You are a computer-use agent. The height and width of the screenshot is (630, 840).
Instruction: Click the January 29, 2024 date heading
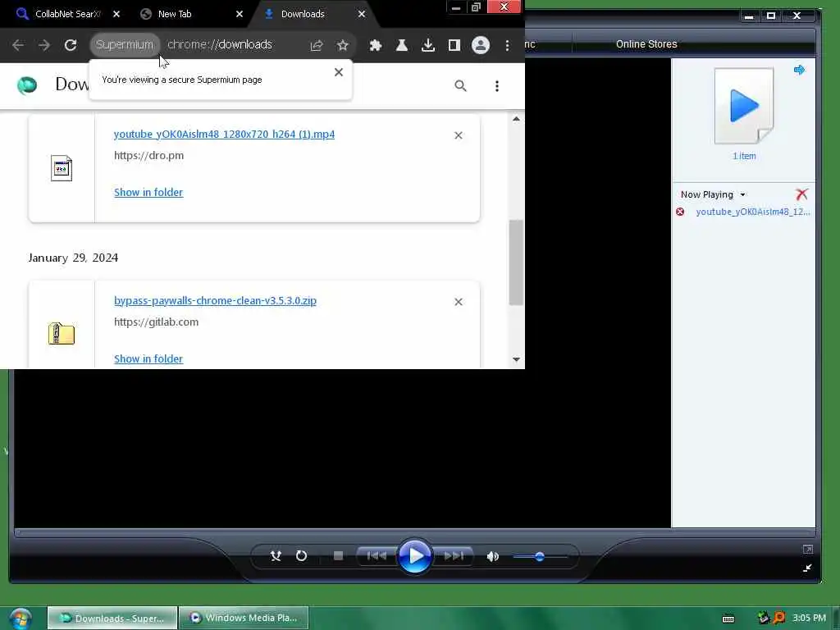pyautogui.click(x=73, y=258)
